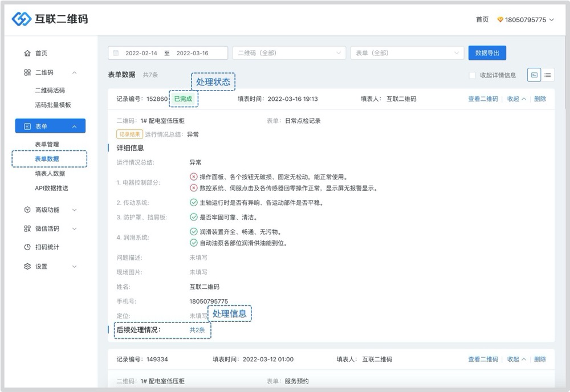This screenshot has height=392, width=570.
Task: Switch to list view layout icon
Action: 548,75
